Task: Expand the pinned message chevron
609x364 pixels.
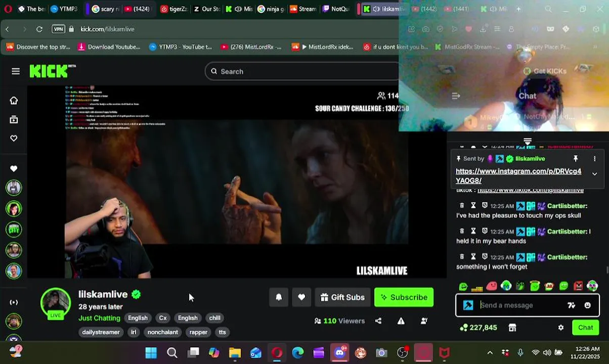Action: [x=595, y=174]
